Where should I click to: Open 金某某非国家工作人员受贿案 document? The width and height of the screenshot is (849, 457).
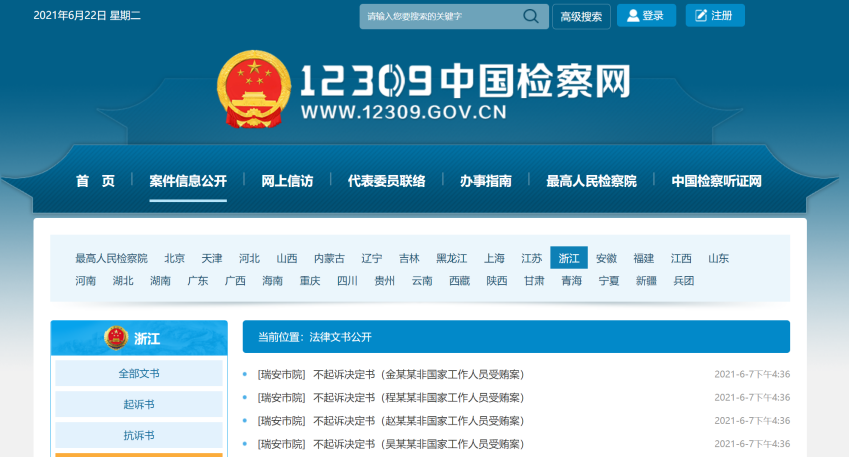pos(390,374)
